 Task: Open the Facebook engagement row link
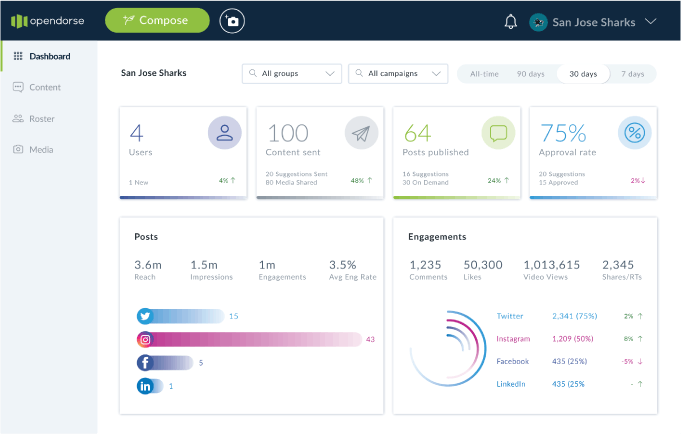coord(512,361)
